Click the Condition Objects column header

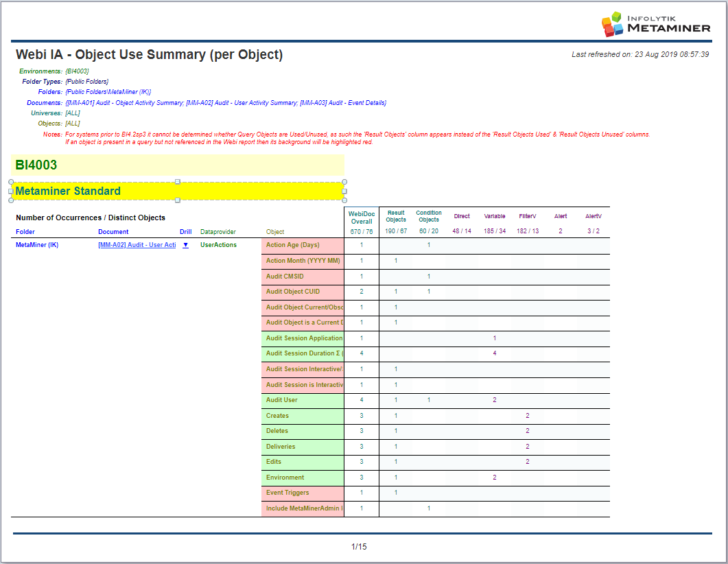[x=429, y=216]
